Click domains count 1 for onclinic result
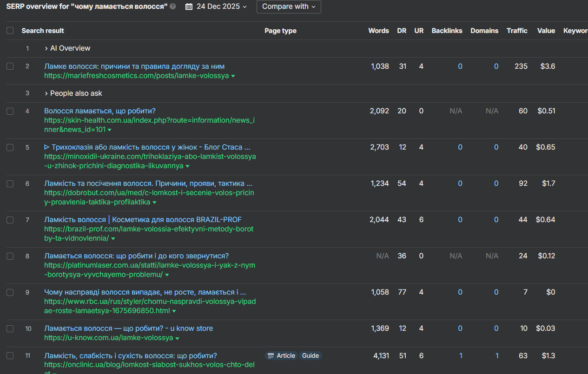Image resolution: width=588 pixels, height=374 pixels. tap(496, 356)
